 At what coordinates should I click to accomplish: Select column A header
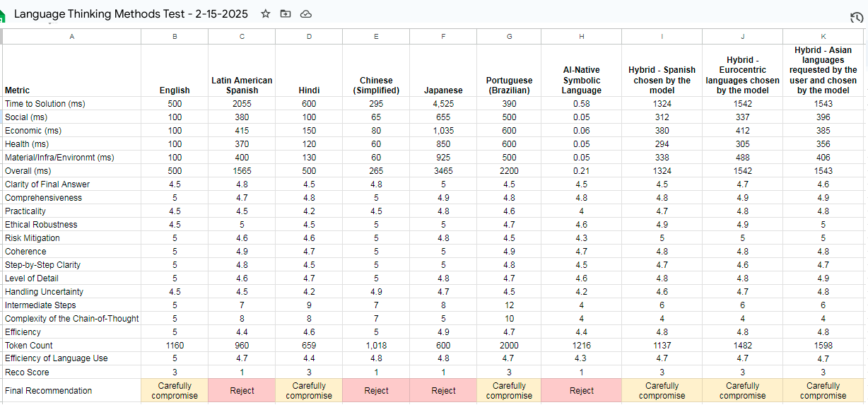[x=71, y=37]
